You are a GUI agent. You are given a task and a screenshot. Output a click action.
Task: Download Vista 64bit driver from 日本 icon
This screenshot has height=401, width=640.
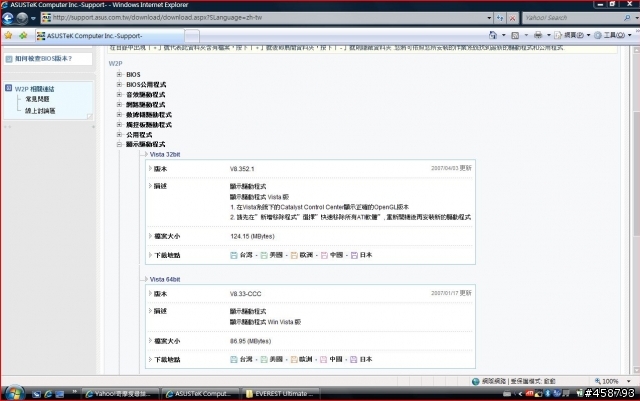tap(354, 359)
